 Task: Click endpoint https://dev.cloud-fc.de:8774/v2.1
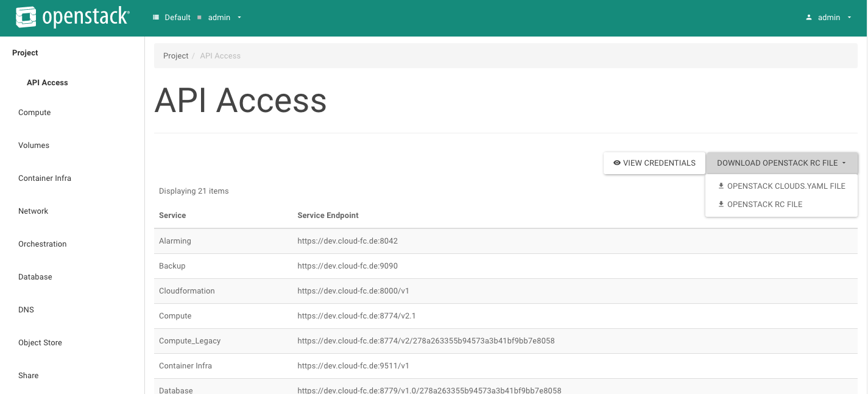click(357, 316)
